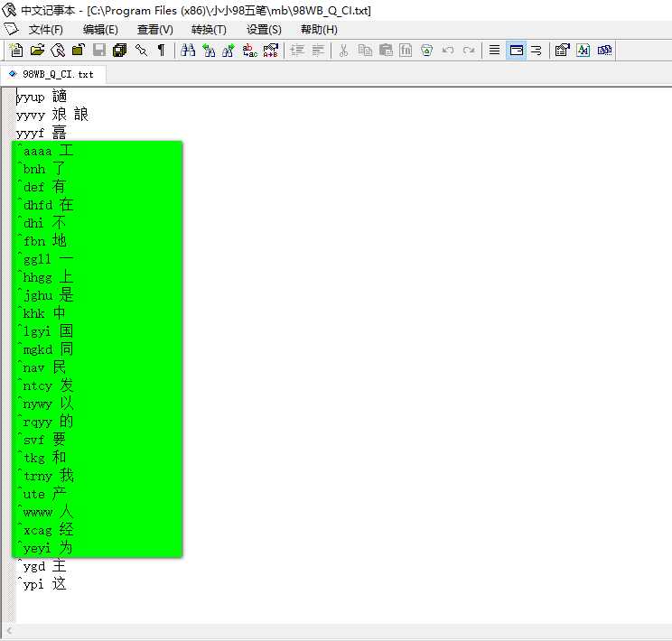Image resolution: width=672 pixels, height=641 pixels.
Task: Click the line '^hhgg 上'
Action: pos(45,277)
